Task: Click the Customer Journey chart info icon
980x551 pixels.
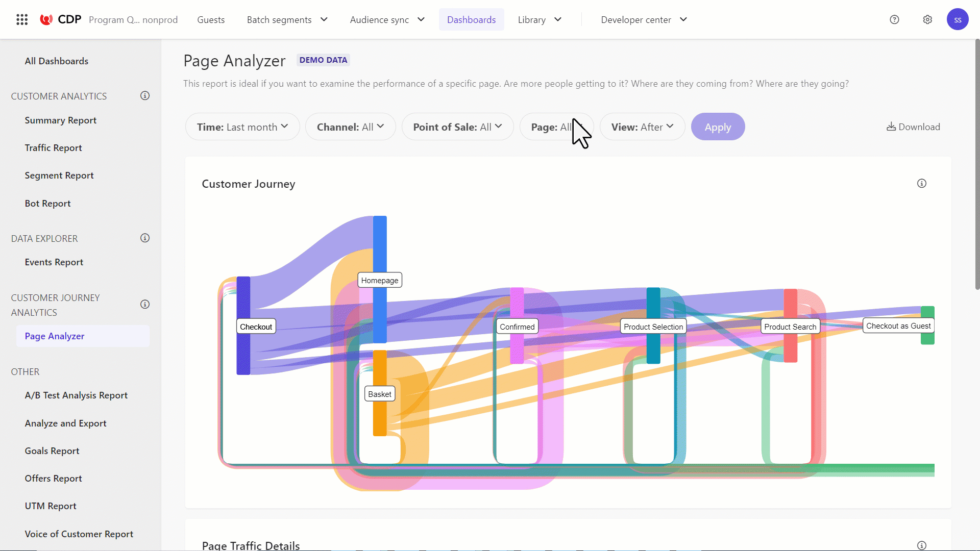Action: pos(921,183)
